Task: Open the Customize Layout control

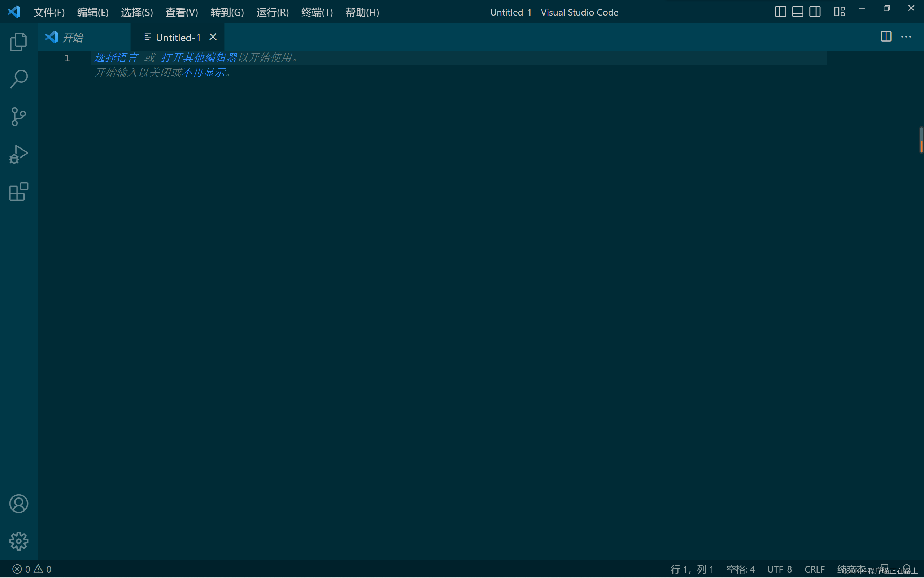Action: point(839,12)
